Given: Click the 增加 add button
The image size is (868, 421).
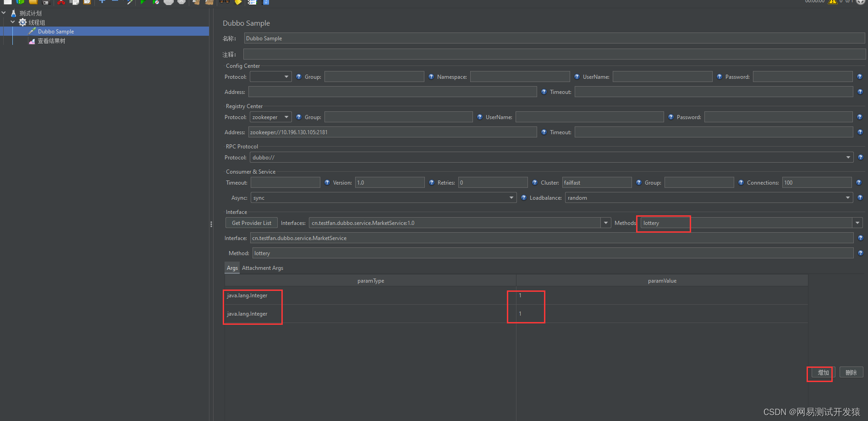Looking at the screenshot, I should click(823, 372).
